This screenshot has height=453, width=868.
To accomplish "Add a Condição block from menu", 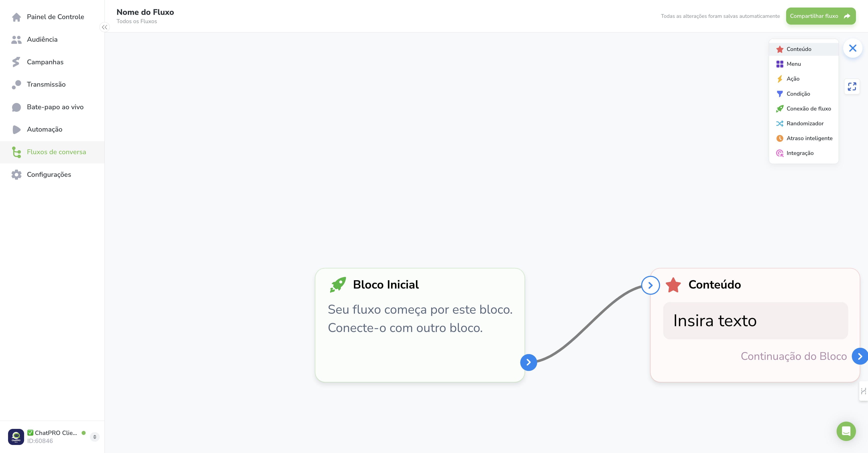I will pyautogui.click(x=804, y=94).
